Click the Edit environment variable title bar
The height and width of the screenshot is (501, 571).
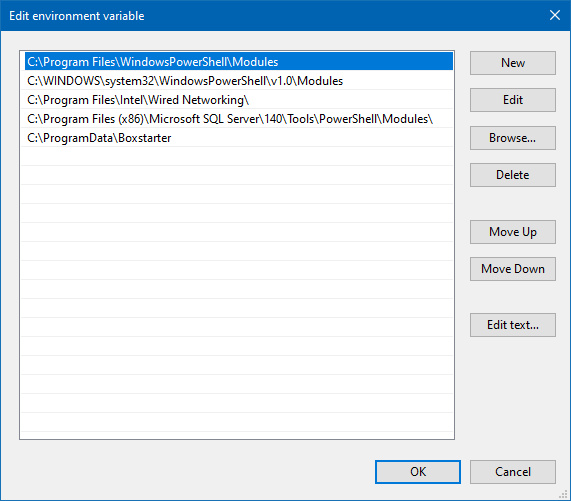[x=273, y=15]
